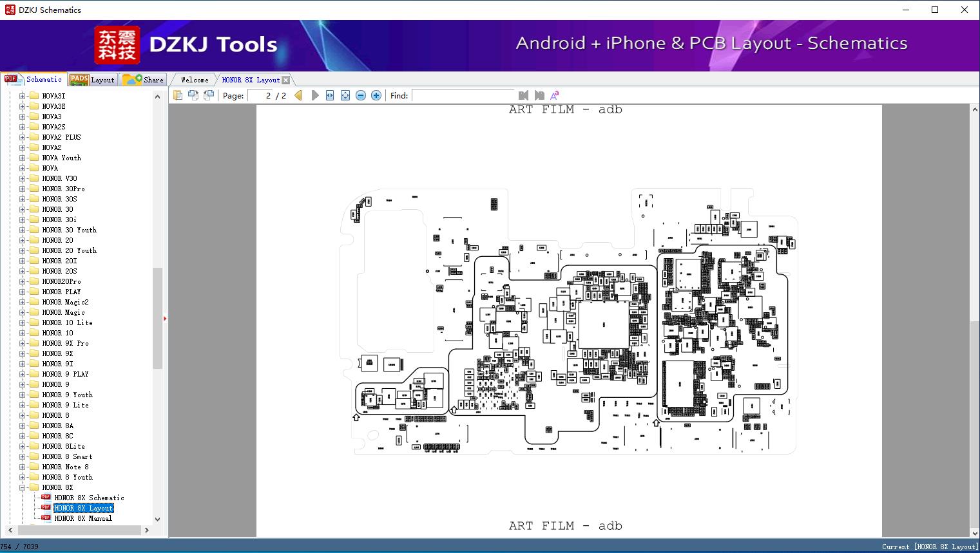
Task: Click the folder icon next to HONOR PLAY
Action: [34, 292]
